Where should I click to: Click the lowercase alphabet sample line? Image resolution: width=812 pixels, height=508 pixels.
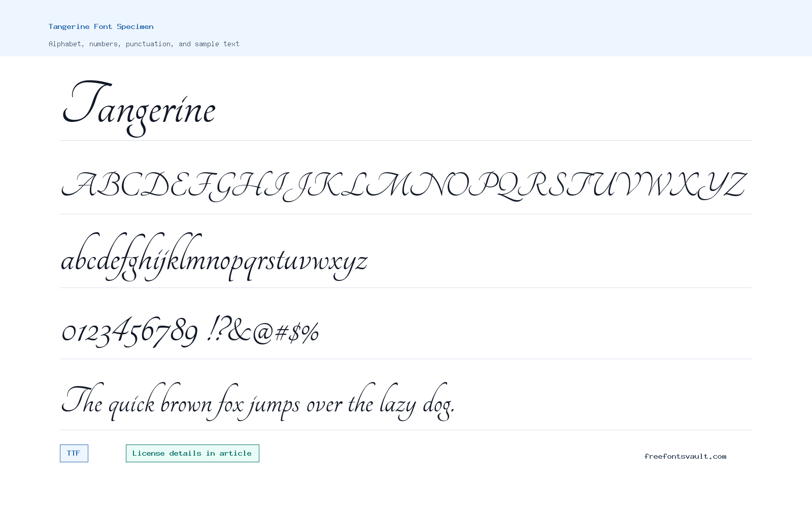(x=214, y=257)
